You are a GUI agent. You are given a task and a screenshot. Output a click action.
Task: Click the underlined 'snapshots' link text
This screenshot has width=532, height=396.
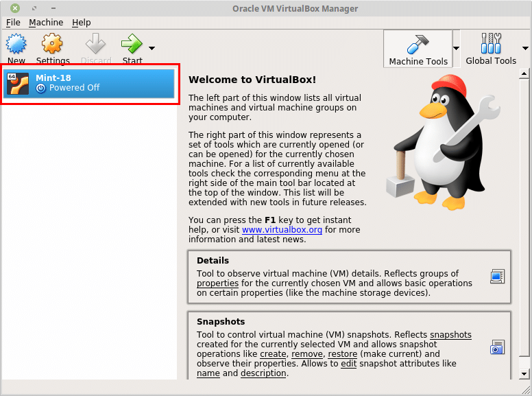450,335
